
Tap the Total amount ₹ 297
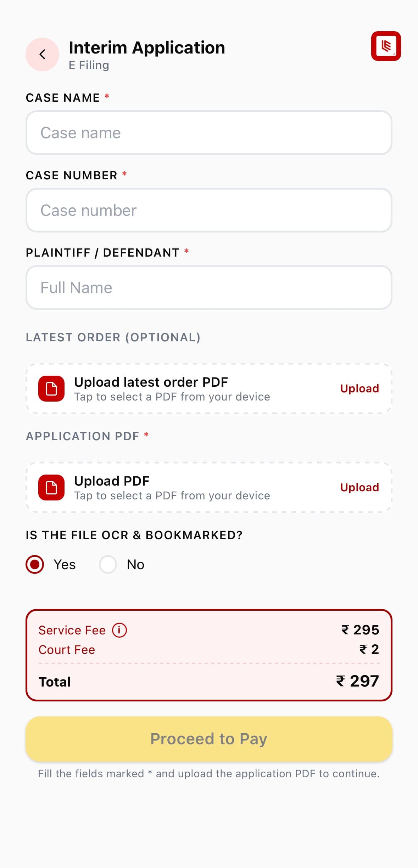click(x=357, y=681)
